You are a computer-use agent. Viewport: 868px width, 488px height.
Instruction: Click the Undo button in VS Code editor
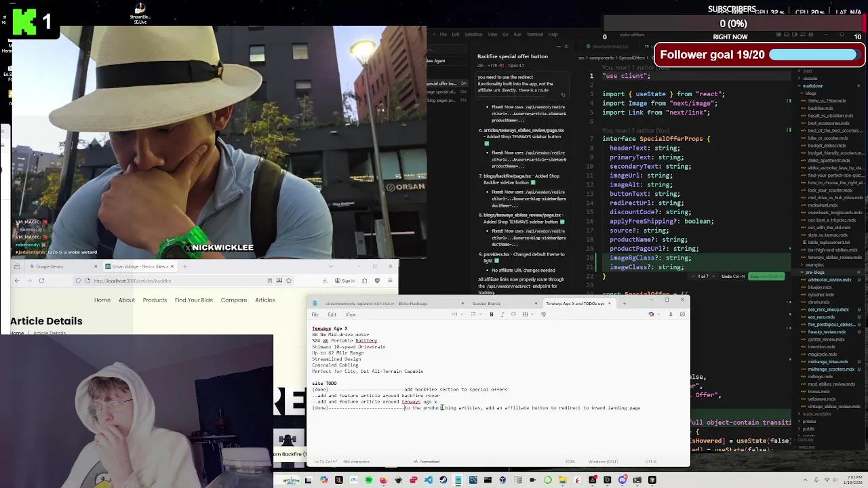(x=733, y=276)
